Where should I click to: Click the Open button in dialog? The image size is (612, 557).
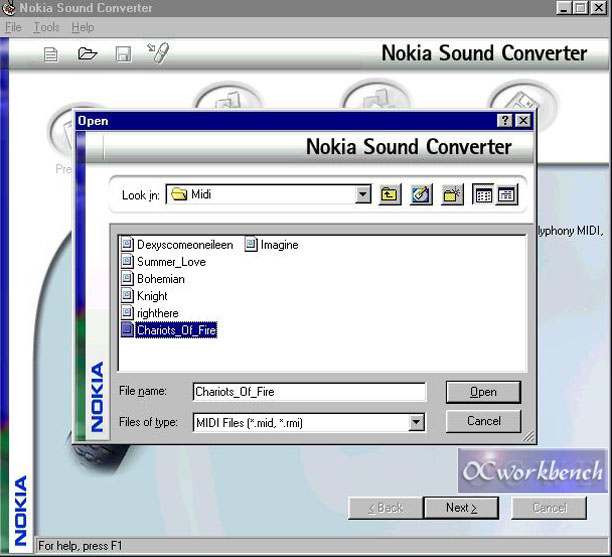pos(483,392)
